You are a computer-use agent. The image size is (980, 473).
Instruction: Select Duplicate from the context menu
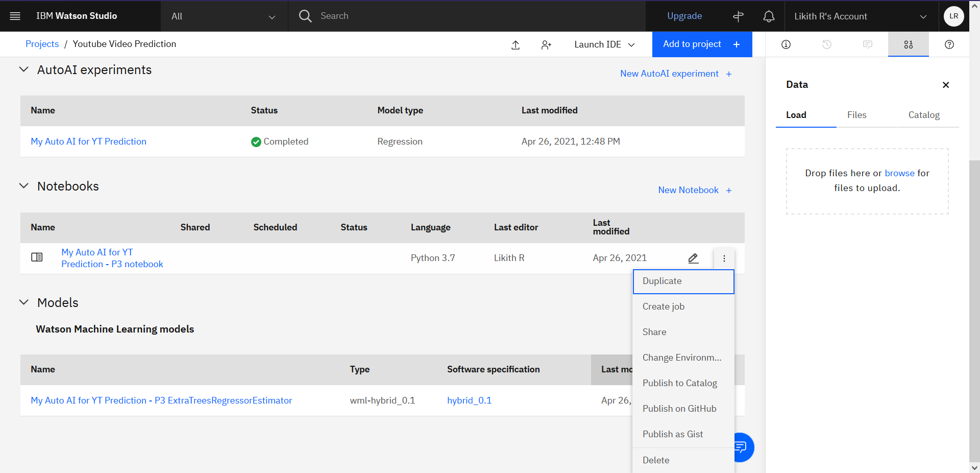683,281
